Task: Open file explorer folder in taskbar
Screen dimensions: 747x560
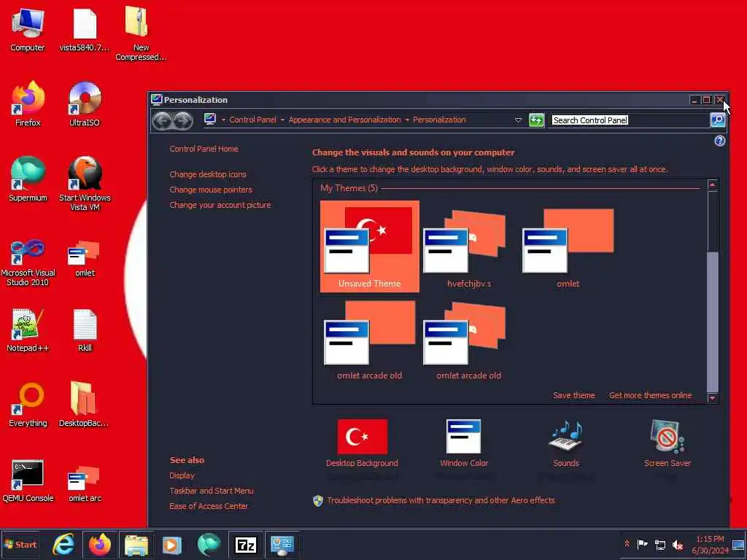Action: click(x=136, y=544)
